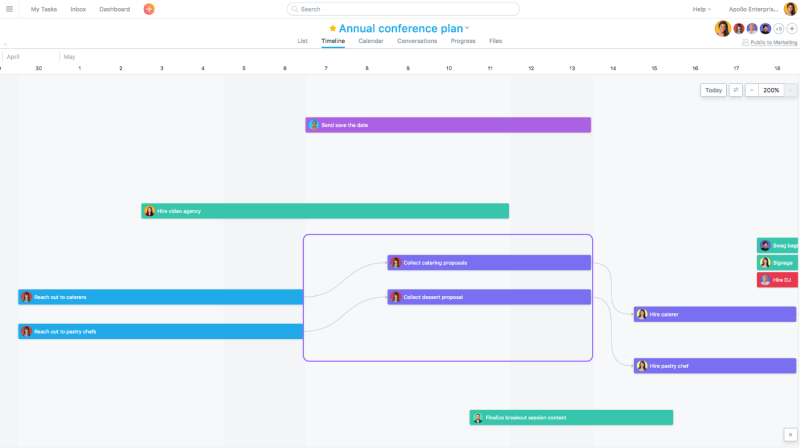This screenshot has height=448, width=800.
Task: Open the Hire pastry chef task
Action: (715, 366)
